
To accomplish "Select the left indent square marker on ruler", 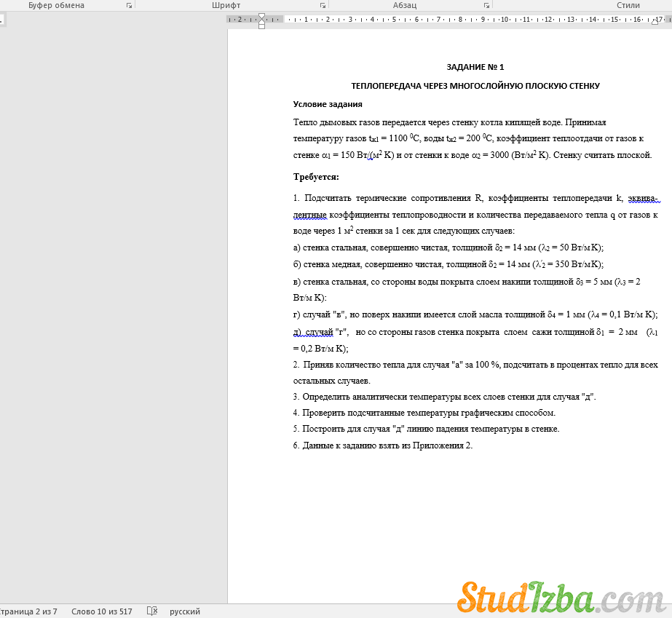I will (261, 27).
